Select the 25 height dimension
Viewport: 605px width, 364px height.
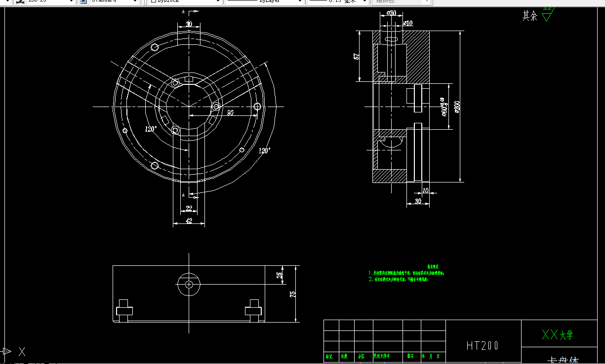coord(280,275)
